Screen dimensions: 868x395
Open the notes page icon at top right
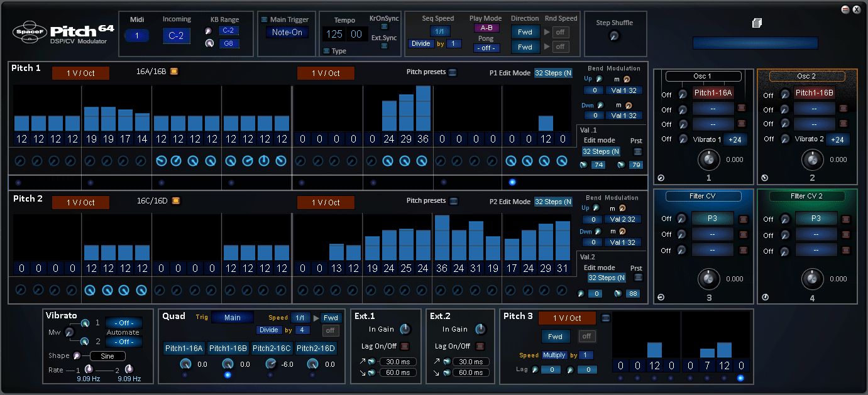[757, 23]
